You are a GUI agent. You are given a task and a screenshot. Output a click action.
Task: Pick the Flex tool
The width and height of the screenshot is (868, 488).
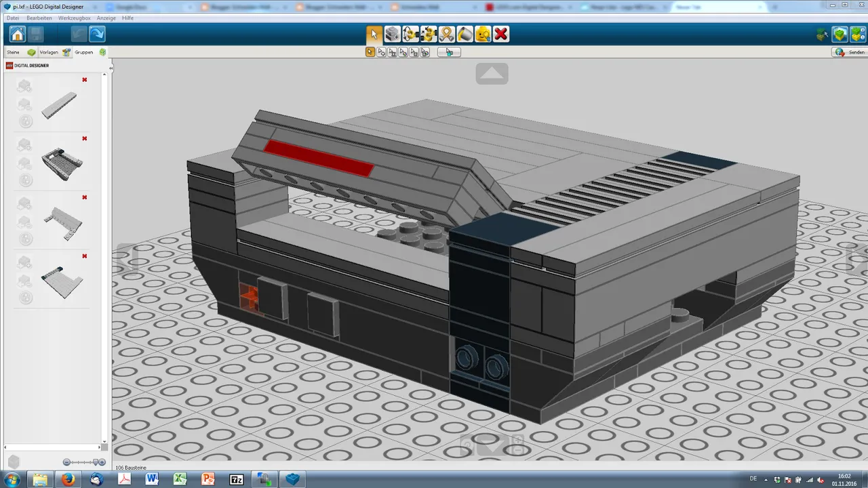click(x=446, y=34)
